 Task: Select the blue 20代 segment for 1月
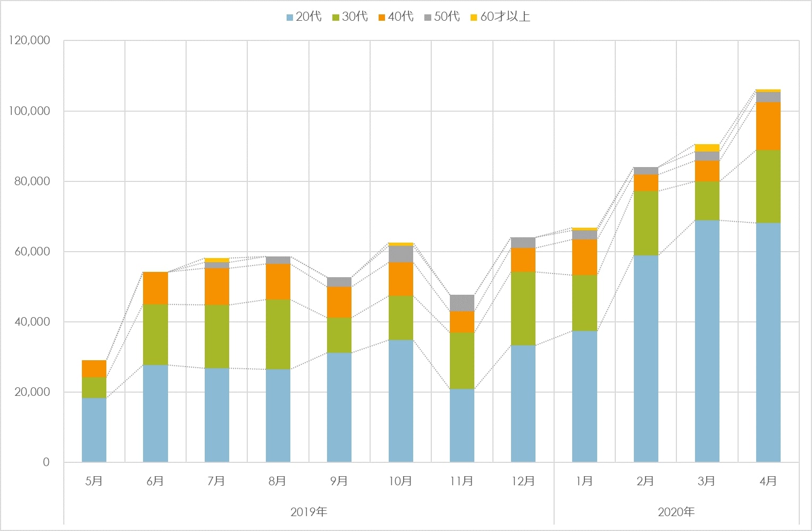point(584,396)
